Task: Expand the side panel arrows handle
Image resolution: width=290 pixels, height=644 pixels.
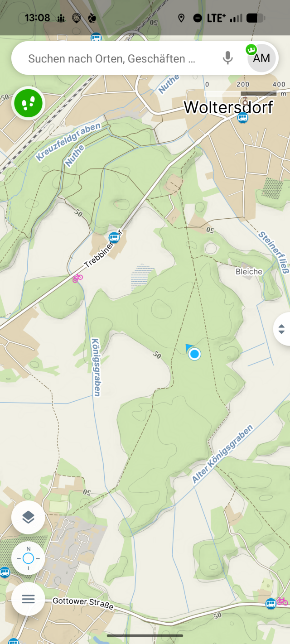Action: point(281,329)
